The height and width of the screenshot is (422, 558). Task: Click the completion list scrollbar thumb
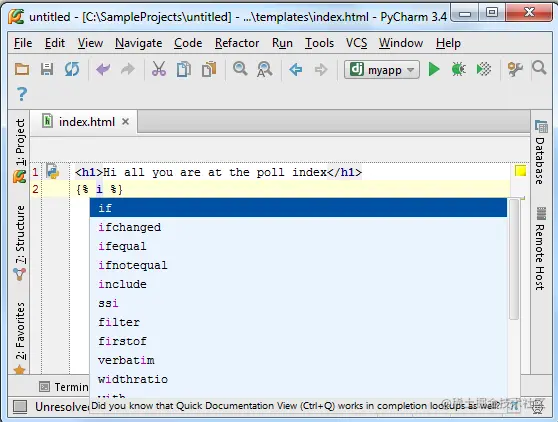coord(514,260)
